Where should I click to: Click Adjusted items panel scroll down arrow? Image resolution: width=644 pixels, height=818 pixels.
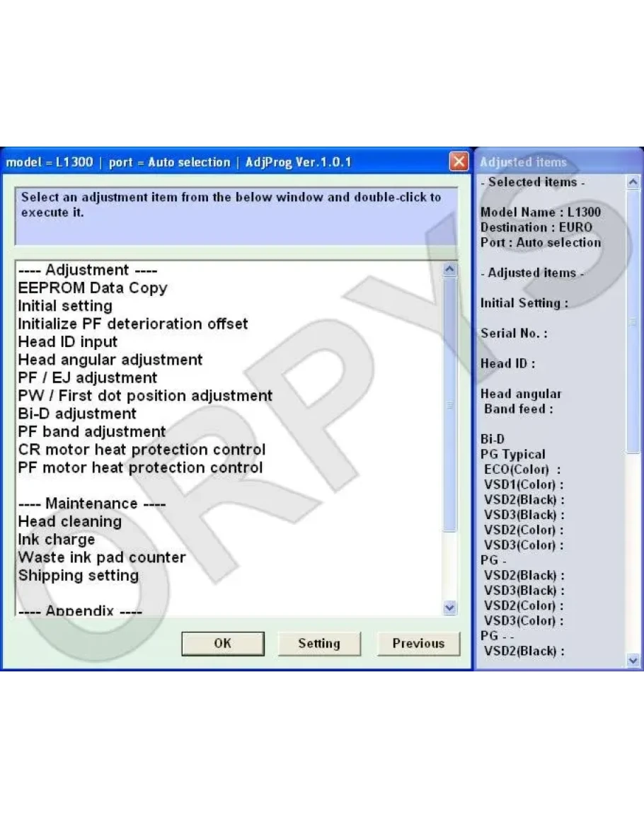[633, 660]
